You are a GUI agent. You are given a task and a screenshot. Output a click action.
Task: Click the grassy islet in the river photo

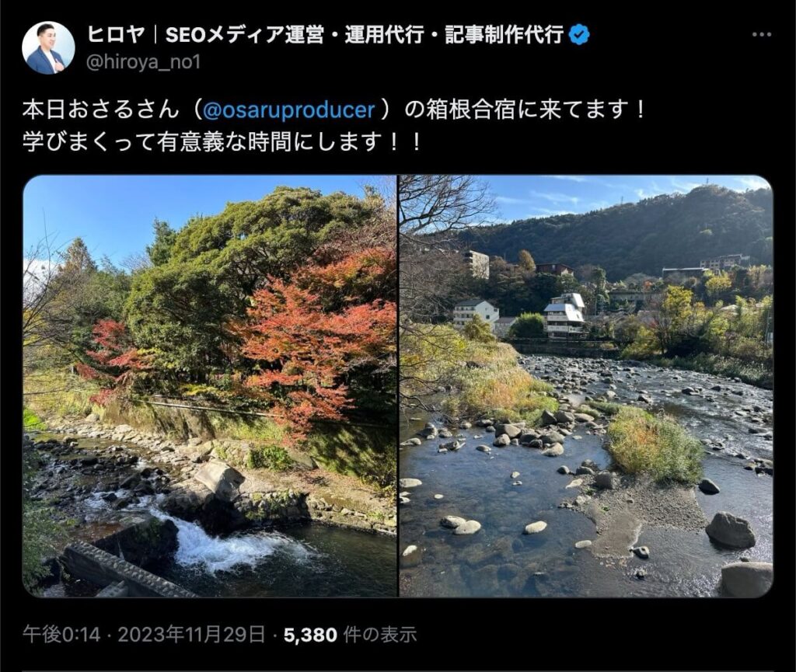pyautogui.click(x=654, y=444)
